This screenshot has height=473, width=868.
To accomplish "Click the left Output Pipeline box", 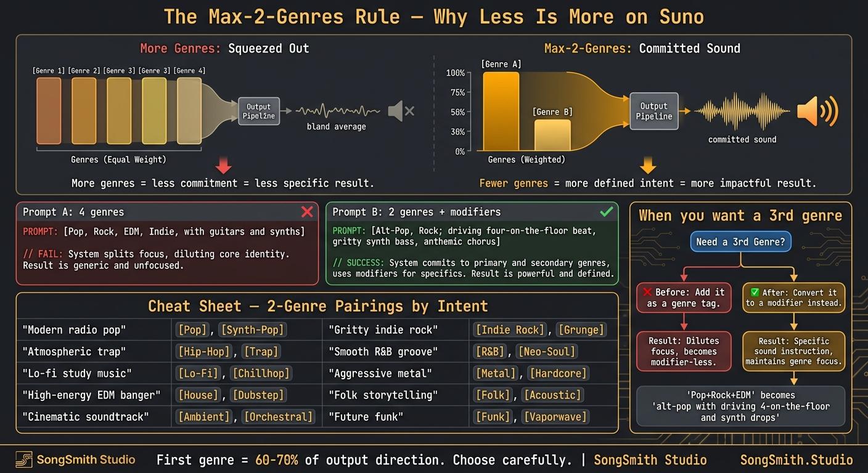I will [259, 111].
